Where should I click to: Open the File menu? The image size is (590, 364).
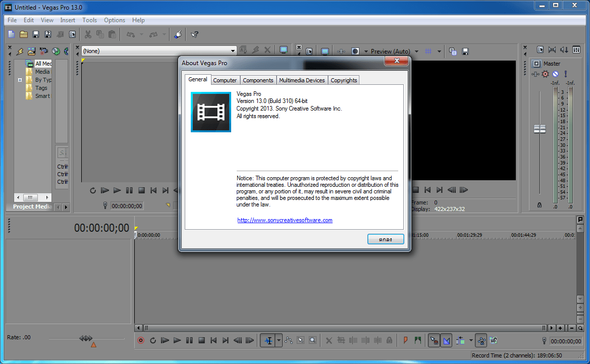point(12,20)
